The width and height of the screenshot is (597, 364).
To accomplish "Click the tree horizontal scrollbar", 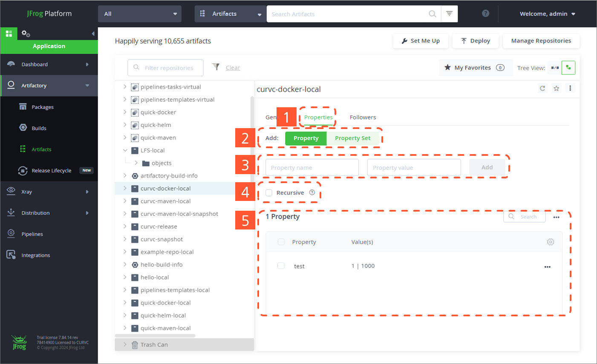I will tap(155, 336).
